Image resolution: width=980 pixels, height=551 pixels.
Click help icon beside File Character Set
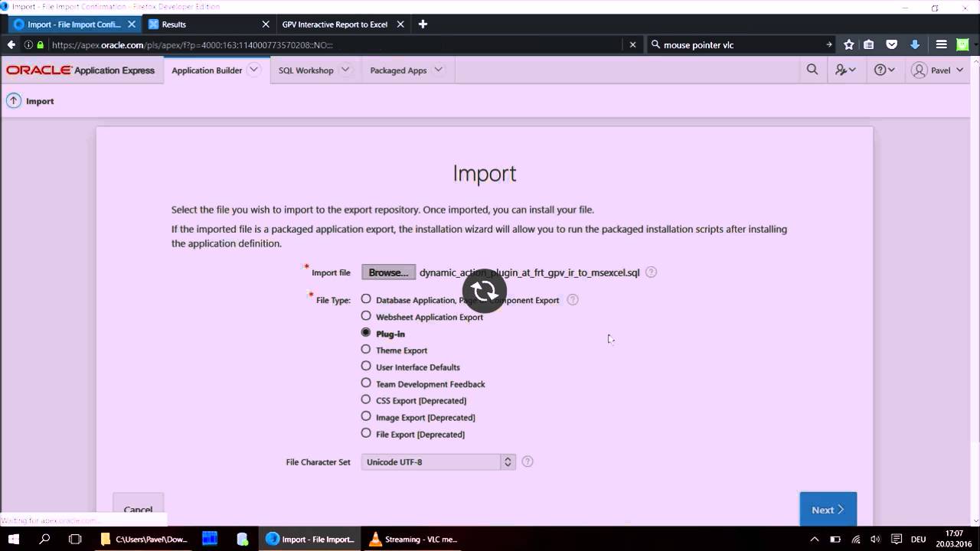(x=528, y=461)
